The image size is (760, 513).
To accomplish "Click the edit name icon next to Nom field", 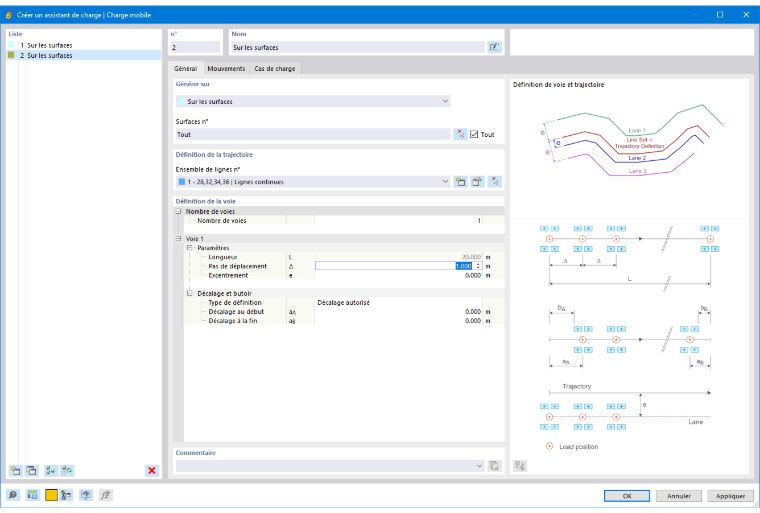I will pyautogui.click(x=494, y=47).
